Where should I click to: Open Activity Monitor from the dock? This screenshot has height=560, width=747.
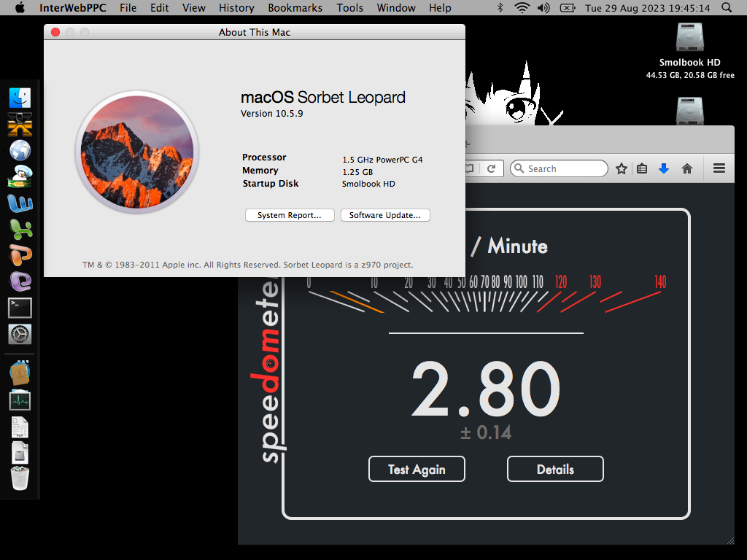[x=20, y=400]
